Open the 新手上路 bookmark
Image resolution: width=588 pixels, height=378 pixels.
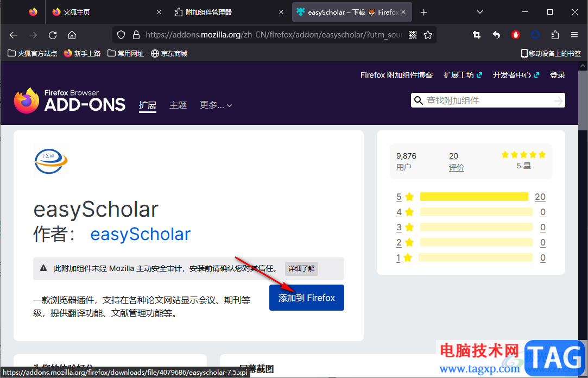(x=82, y=53)
